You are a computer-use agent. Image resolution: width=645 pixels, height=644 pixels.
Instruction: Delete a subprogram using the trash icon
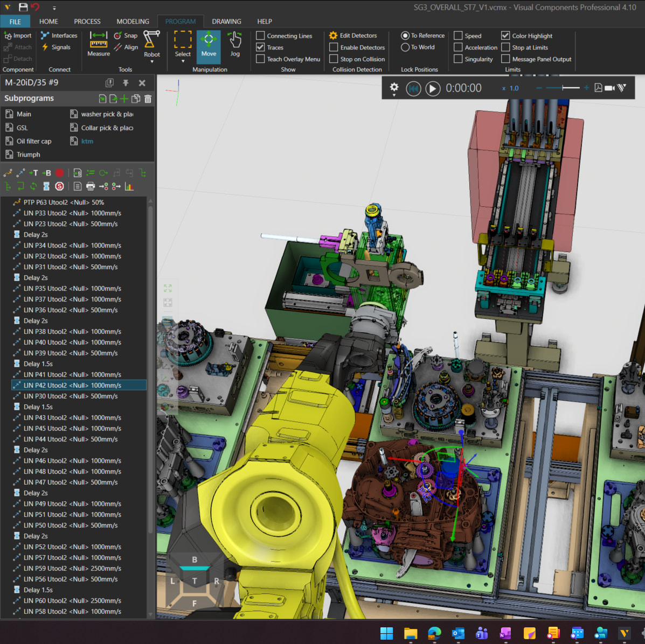pyautogui.click(x=148, y=99)
